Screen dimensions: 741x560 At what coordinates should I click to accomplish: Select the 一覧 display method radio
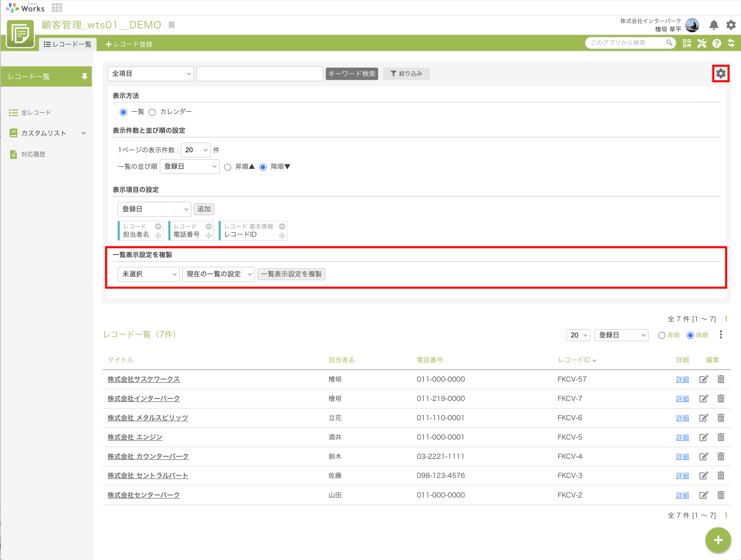click(x=123, y=112)
